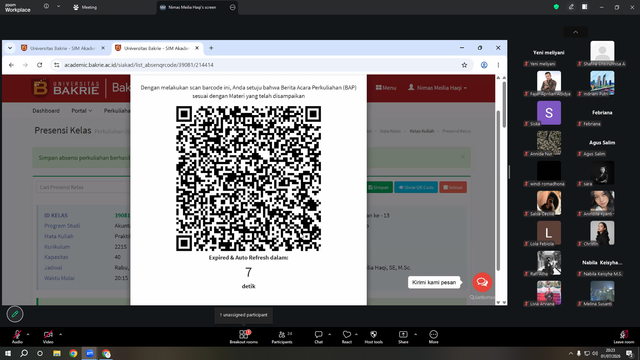Click the Simpan button
Screen dimensions: 640x360
point(379,187)
